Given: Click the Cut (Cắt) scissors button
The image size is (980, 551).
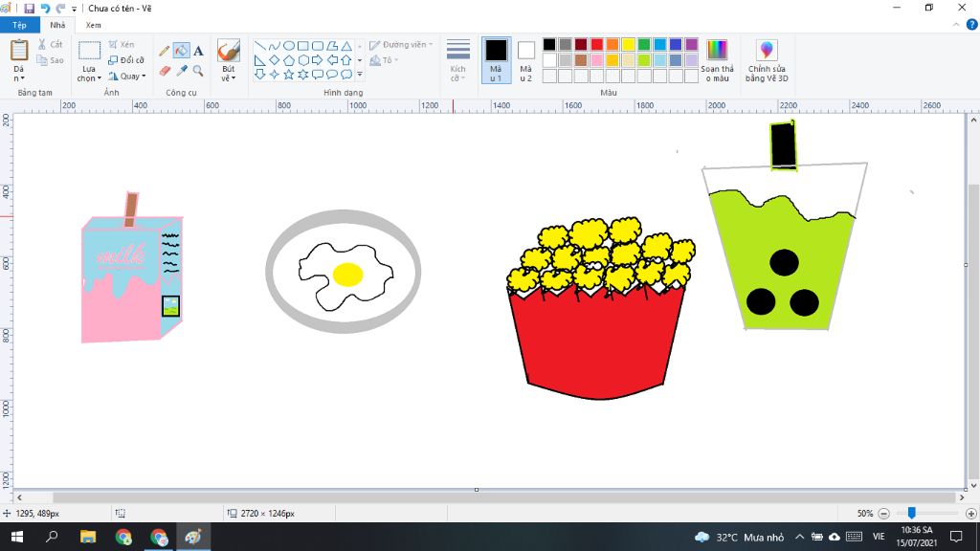Looking at the screenshot, I should click(50, 44).
